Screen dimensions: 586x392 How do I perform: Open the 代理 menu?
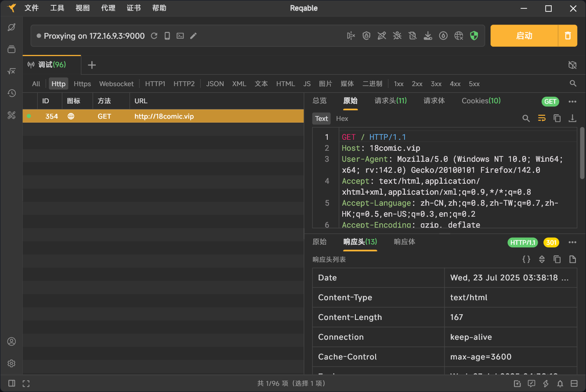pos(108,8)
